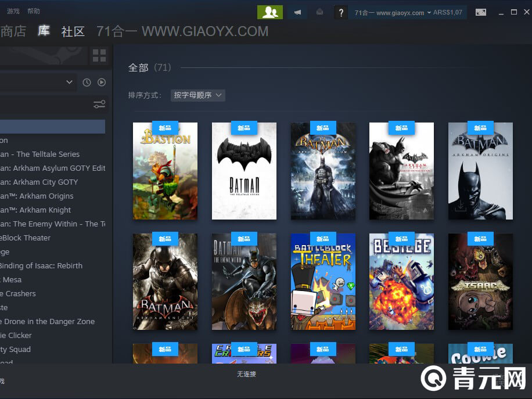Click 无连接 status text

[246, 374]
